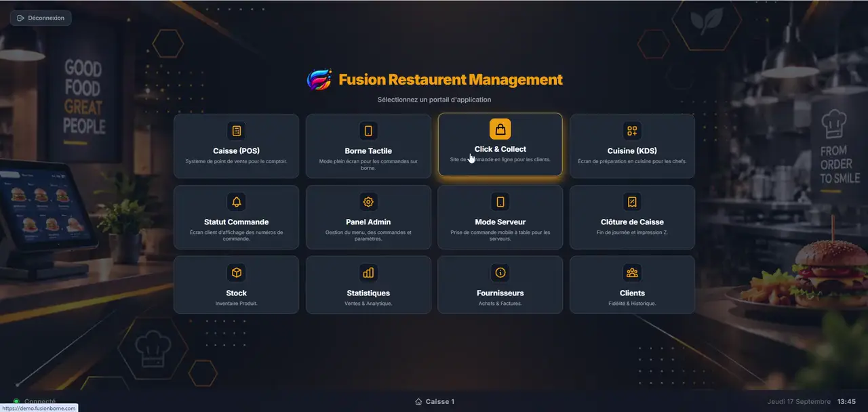Viewport: 868px width, 412px height.
Task: Click 'Ventes & Analytique.' description text
Action: click(368, 304)
